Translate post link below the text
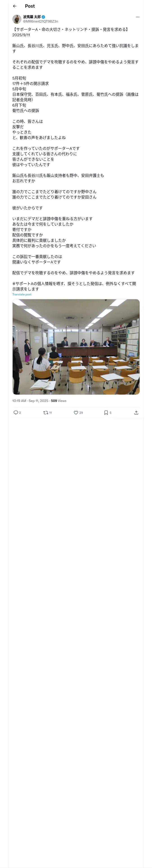The height and width of the screenshot is (868, 152). tap(22, 295)
